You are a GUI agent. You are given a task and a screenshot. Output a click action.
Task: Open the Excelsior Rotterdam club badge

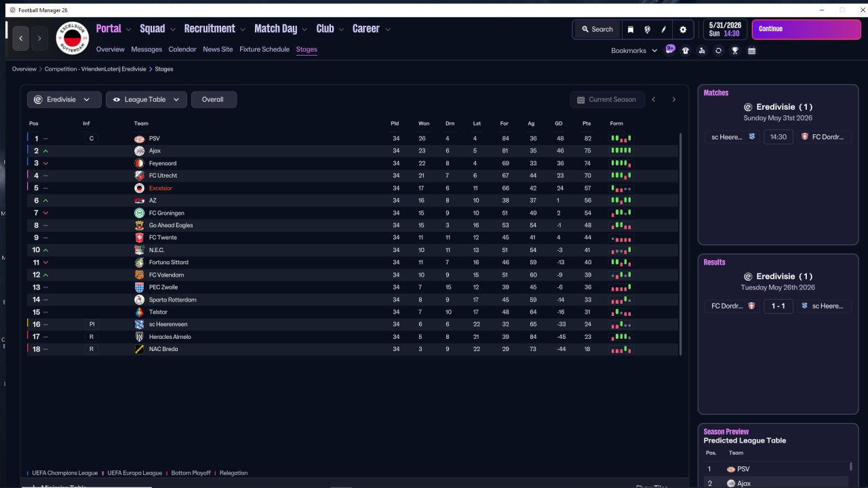click(72, 38)
